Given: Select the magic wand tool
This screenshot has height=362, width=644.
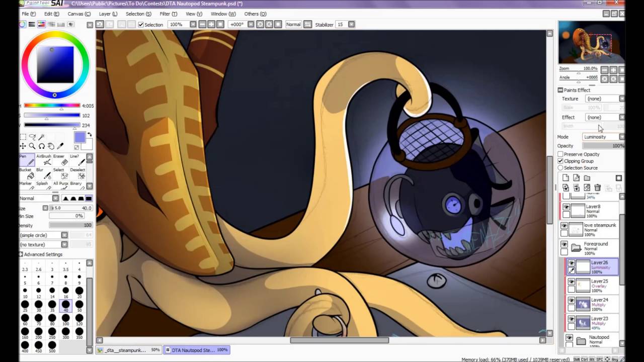Looking at the screenshot, I should coord(42,137).
